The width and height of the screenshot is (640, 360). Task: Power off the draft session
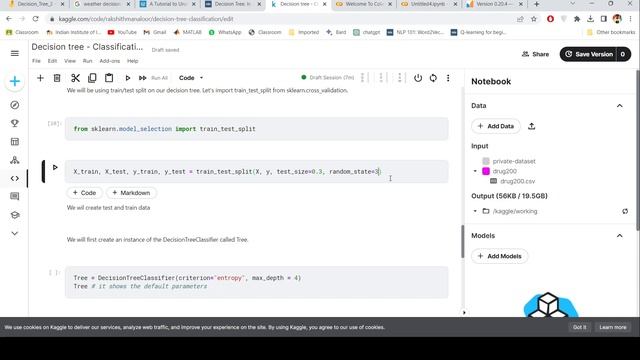pyautogui.click(x=418, y=78)
